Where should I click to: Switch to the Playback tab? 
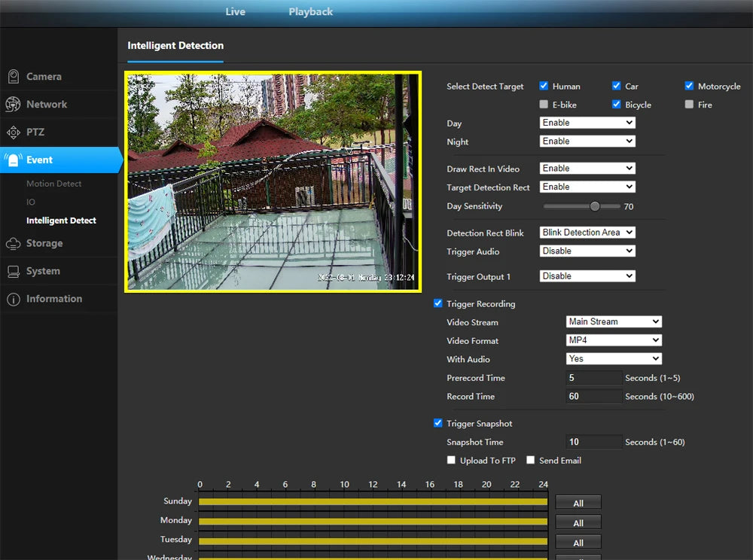[310, 11]
